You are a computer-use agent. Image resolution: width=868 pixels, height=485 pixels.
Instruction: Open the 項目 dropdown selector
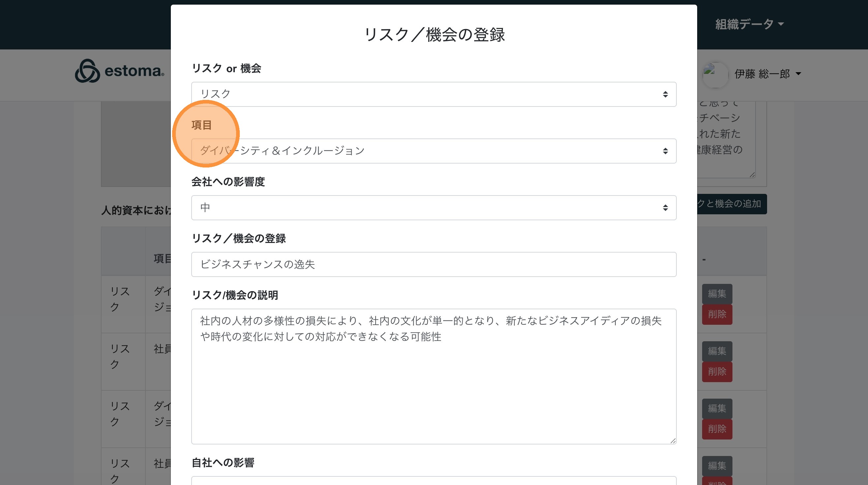(x=433, y=151)
